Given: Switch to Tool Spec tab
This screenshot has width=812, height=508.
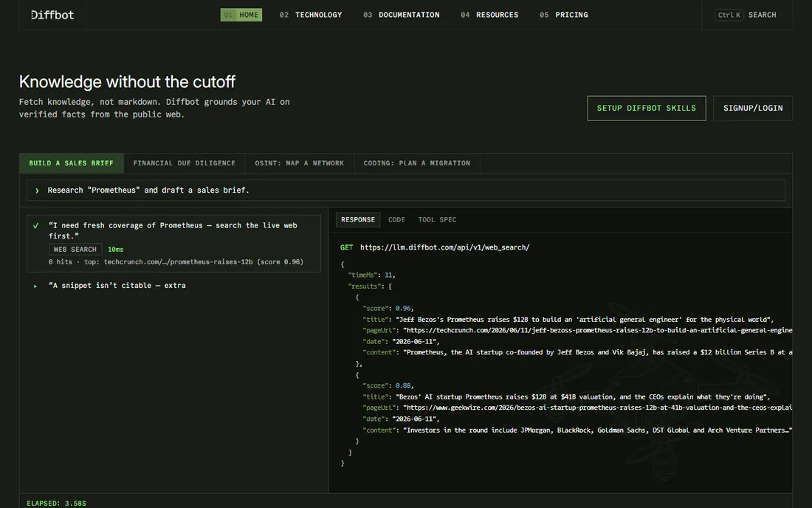Looking at the screenshot, I should pyautogui.click(x=438, y=219).
